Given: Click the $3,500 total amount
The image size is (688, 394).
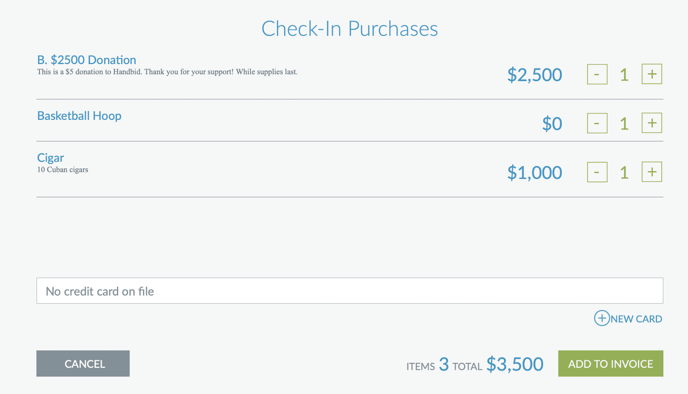Looking at the screenshot, I should pos(515,364).
